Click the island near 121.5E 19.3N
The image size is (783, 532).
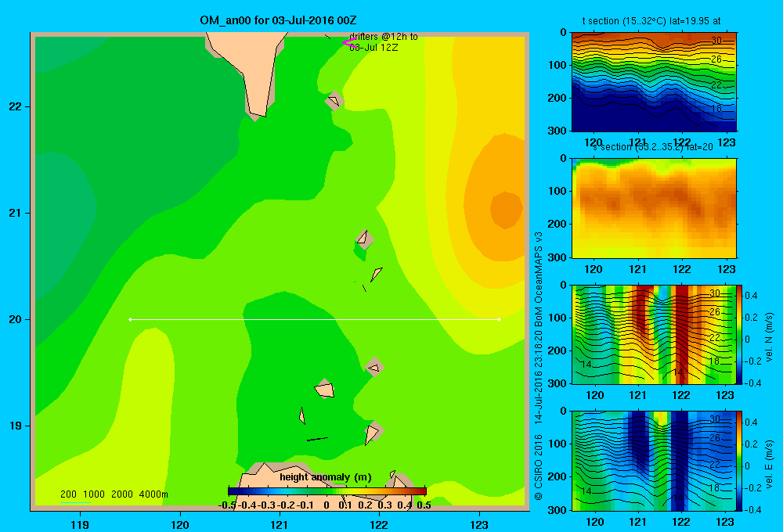click(x=325, y=390)
